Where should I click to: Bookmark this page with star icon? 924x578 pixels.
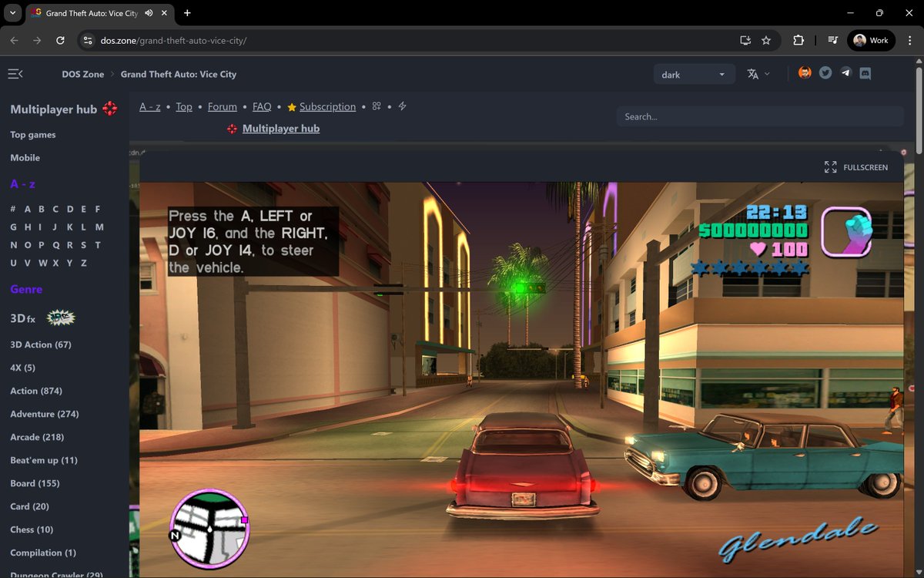[x=766, y=40]
